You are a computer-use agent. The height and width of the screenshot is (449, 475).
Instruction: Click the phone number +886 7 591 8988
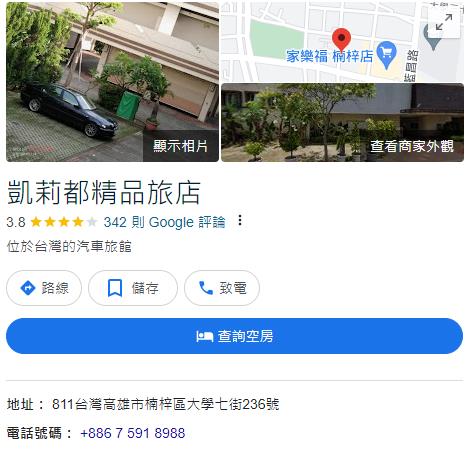point(133,433)
